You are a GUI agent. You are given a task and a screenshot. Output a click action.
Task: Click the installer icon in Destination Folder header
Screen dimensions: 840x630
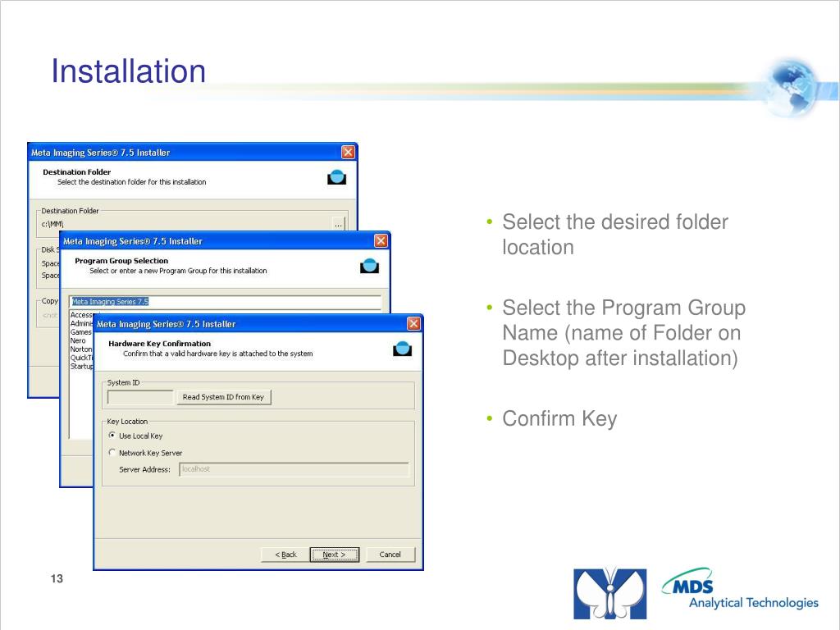(337, 177)
